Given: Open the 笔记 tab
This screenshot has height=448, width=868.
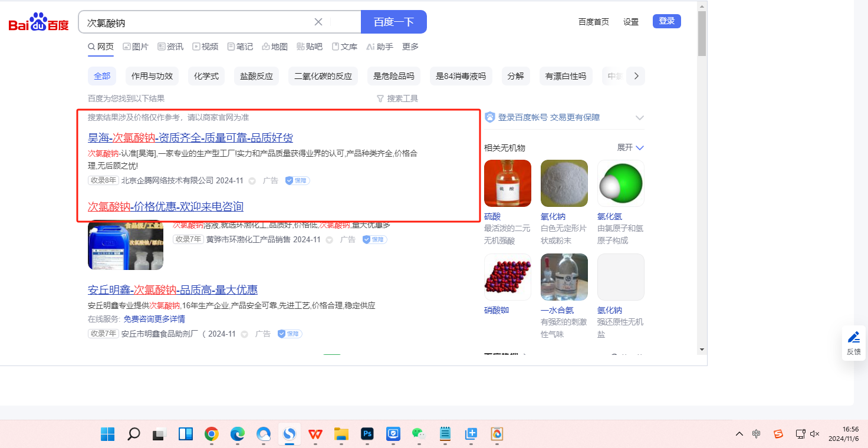Looking at the screenshot, I should point(240,47).
